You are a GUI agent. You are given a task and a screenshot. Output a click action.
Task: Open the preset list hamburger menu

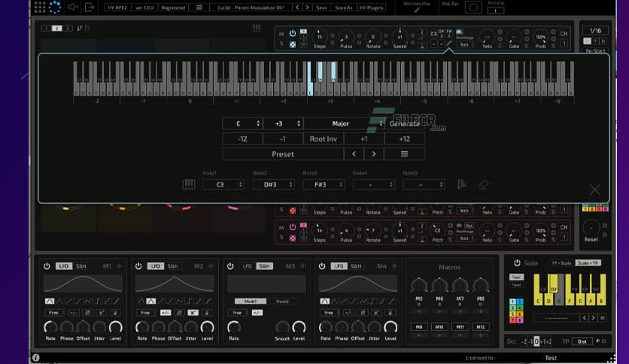(x=405, y=154)
